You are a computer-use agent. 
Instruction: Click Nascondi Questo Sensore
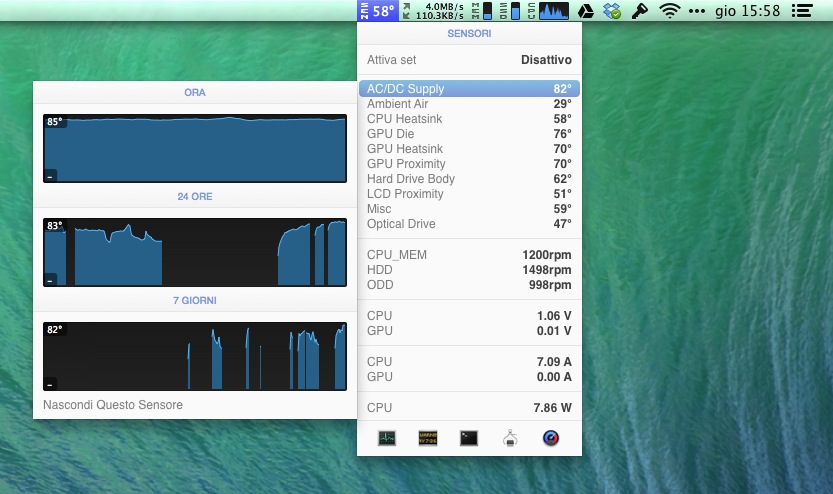(113, 405)
